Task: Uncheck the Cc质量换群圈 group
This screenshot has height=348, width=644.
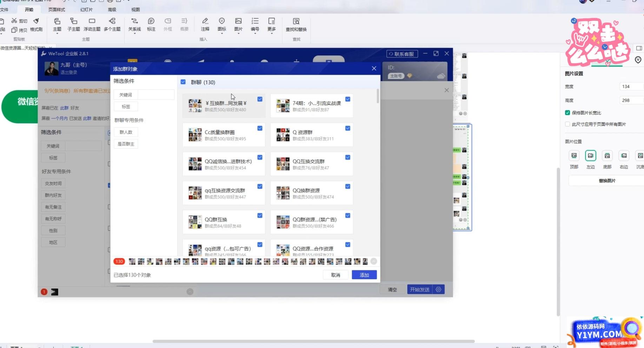Action: point(260,128)
